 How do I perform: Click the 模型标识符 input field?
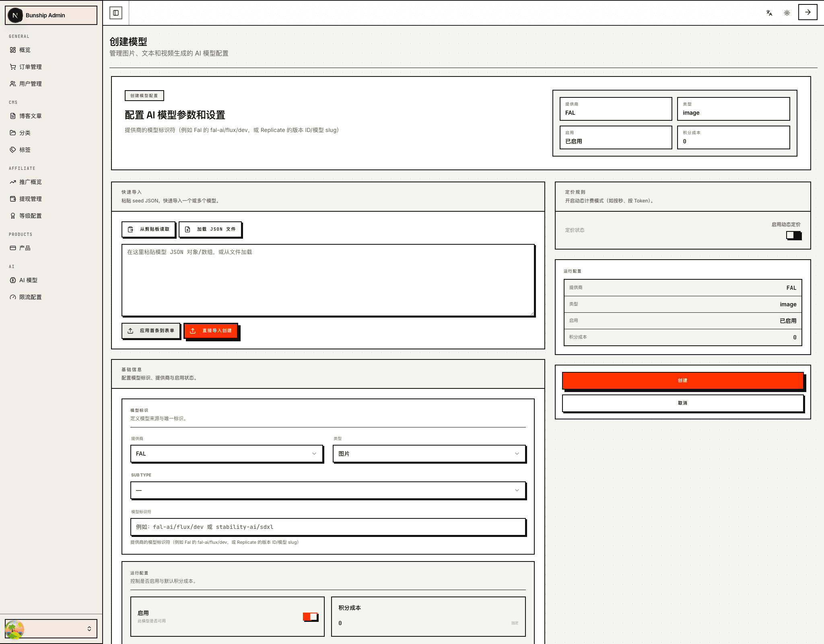[x=328, y=527]
